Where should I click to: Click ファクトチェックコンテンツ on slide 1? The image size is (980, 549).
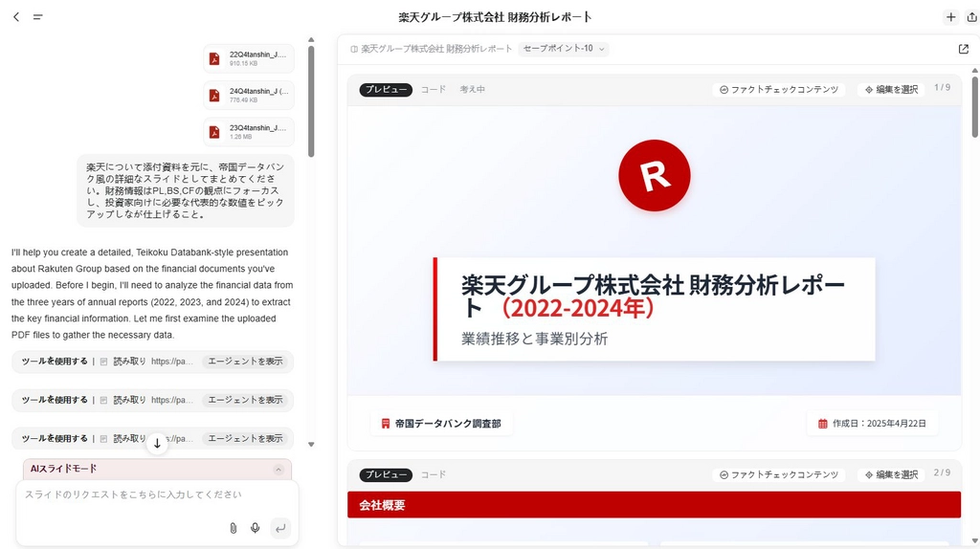click(779, 89)
